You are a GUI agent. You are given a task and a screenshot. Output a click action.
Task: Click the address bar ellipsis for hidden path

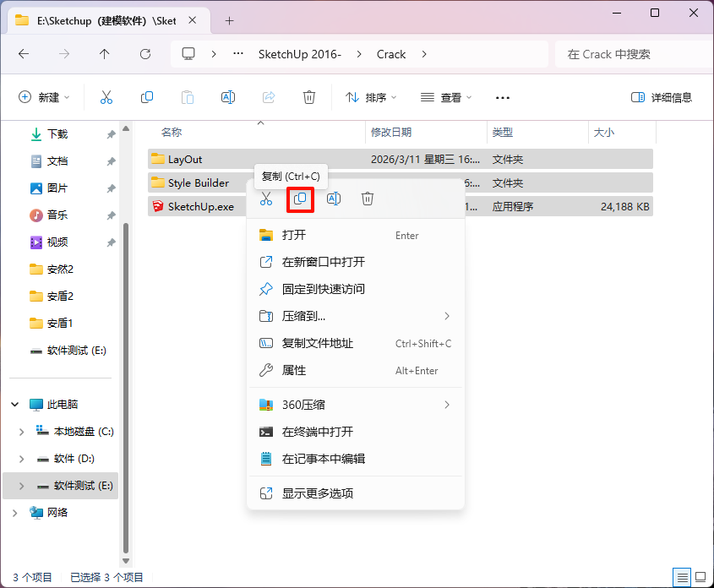(238, 54)
